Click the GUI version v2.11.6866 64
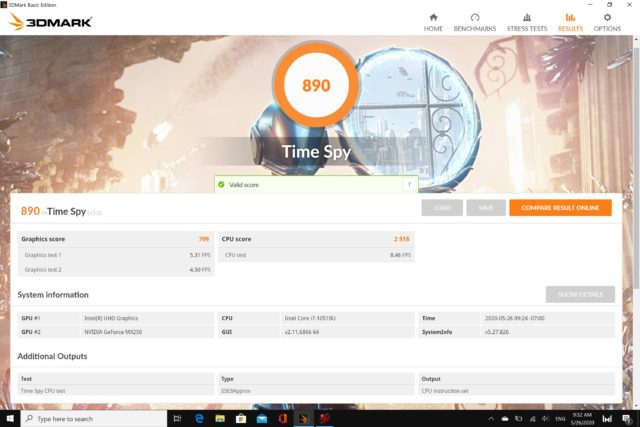This screenshot has width=640, height=427. point(302,332)
